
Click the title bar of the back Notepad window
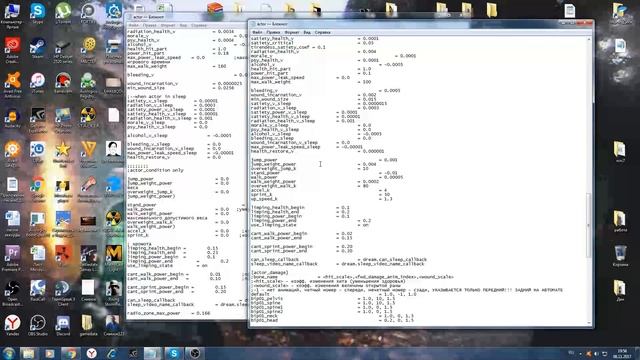(186, 17)
